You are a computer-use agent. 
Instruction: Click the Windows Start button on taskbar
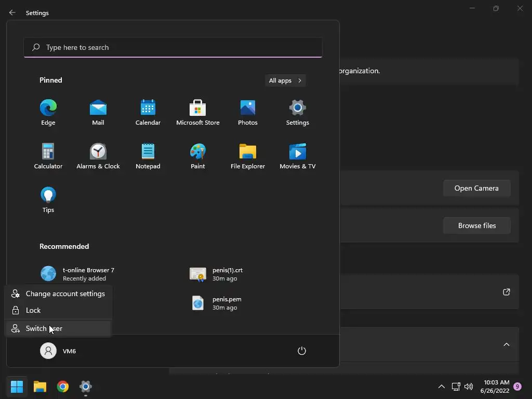[x=17, y=387]
